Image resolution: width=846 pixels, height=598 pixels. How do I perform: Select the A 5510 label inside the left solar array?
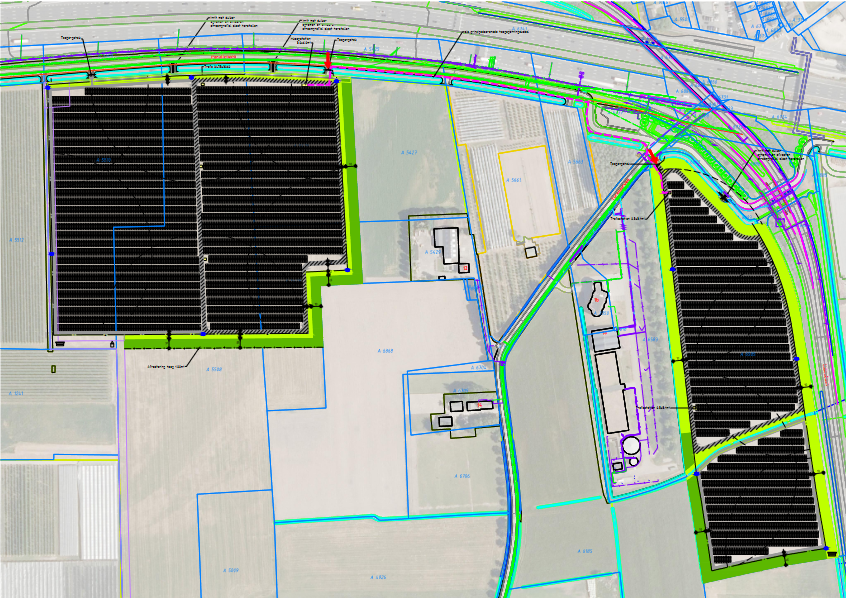click(103, 159)
